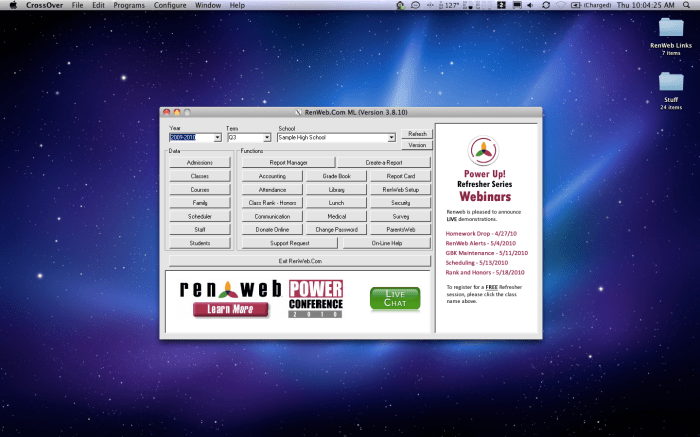The width and height of the screenshot is (700, 437).
Task: Open the Medical function
Action: tap(337, 216)
